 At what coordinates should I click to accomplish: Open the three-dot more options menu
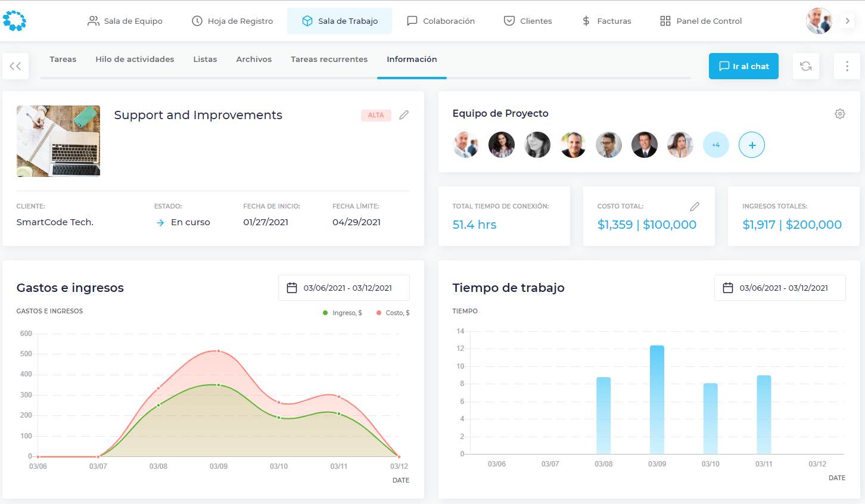[x=847, y=66]
